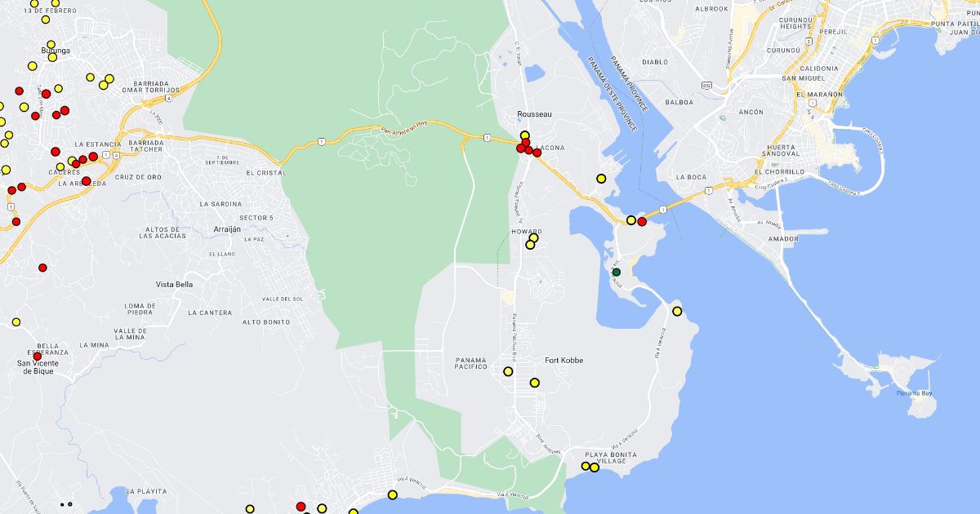The width and height of the screenshot is (980, 514).
Task: Click the left yellow marker at Playa Bonita Village
Action: point(585,466)
